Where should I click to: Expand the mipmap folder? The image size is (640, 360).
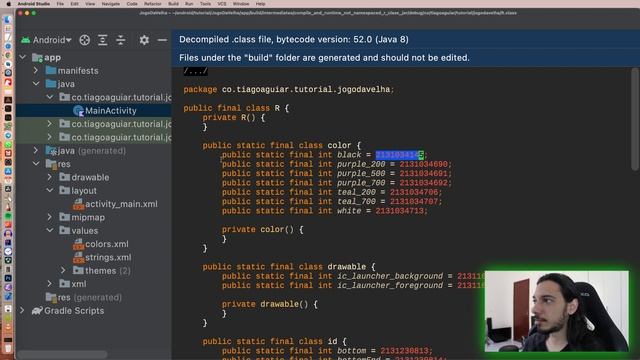pos(49,217)
